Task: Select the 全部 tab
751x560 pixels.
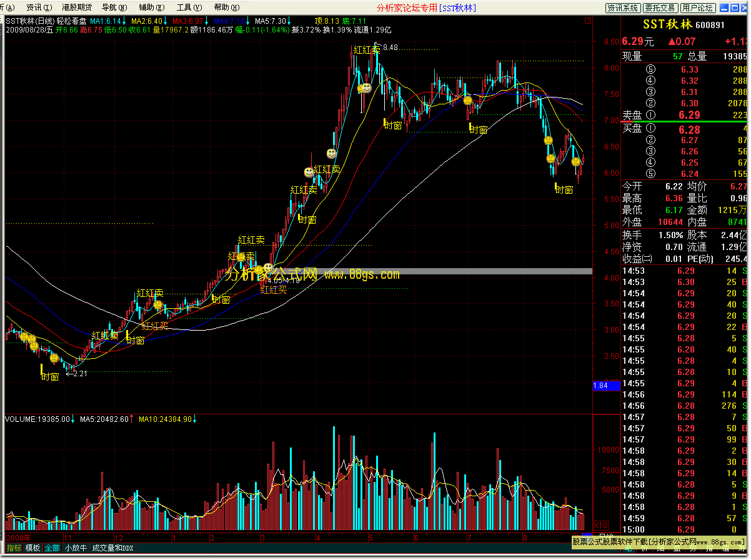Action: coord(52,548)
